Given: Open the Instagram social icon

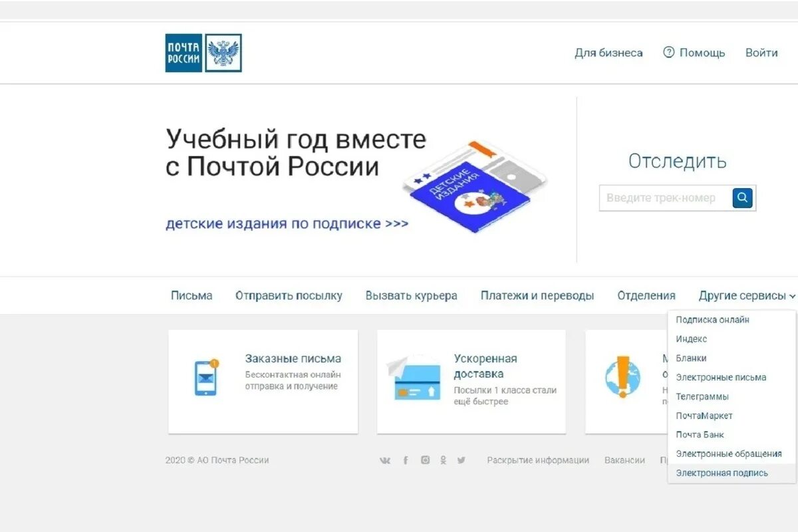Looking at the screenshot, I should click(x=425, y=460).
